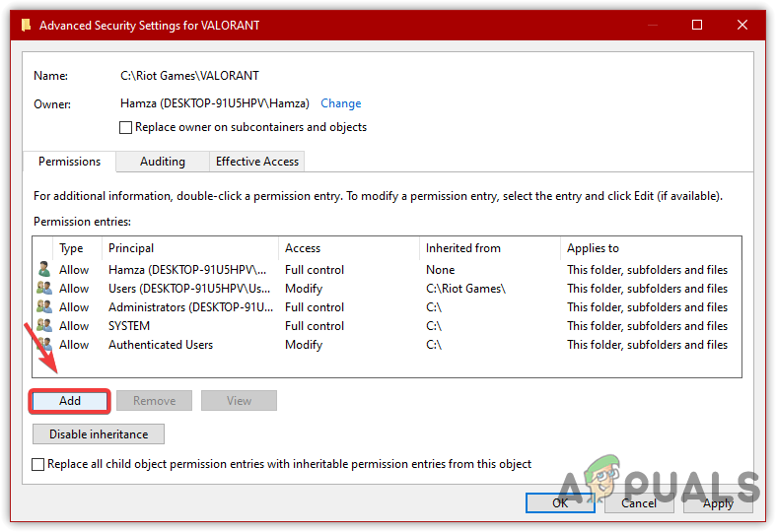Click Applies to value in Authenticated Users row
Image resolution: width=776 pixels, height=532 pixels.
coord(648,345)
